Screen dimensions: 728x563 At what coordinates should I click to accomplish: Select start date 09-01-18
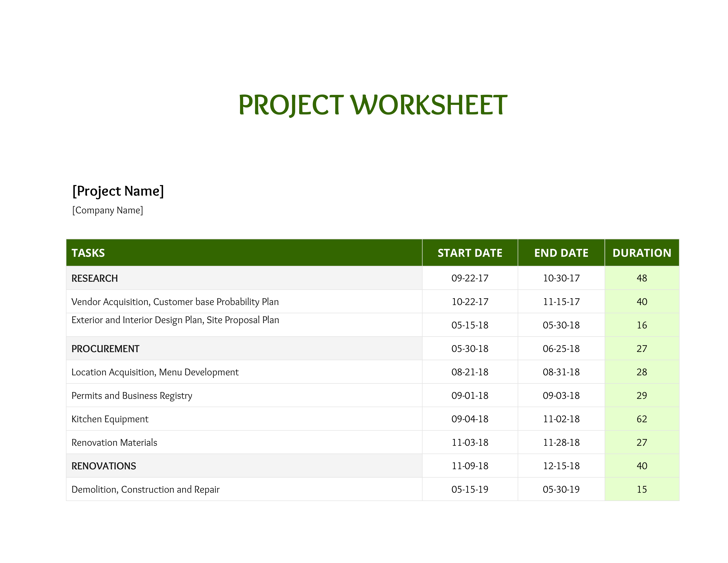point(470,396)
